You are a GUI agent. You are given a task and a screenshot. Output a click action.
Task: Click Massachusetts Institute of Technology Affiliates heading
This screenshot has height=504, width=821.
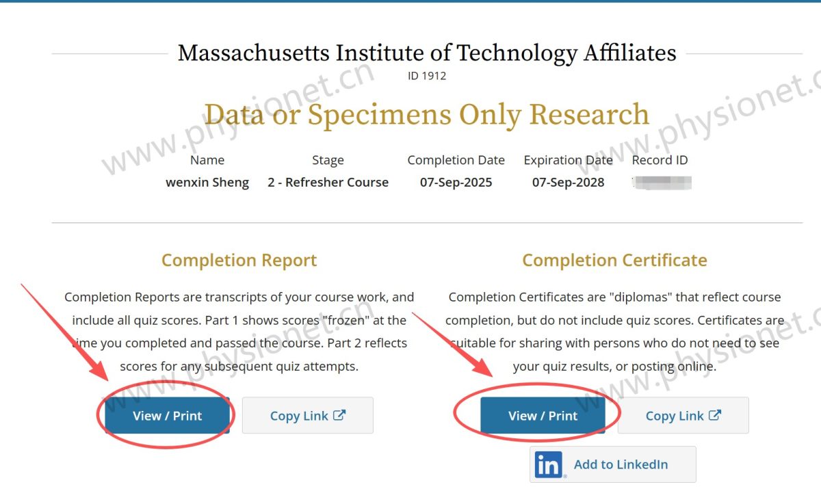[x=426, y=53]
